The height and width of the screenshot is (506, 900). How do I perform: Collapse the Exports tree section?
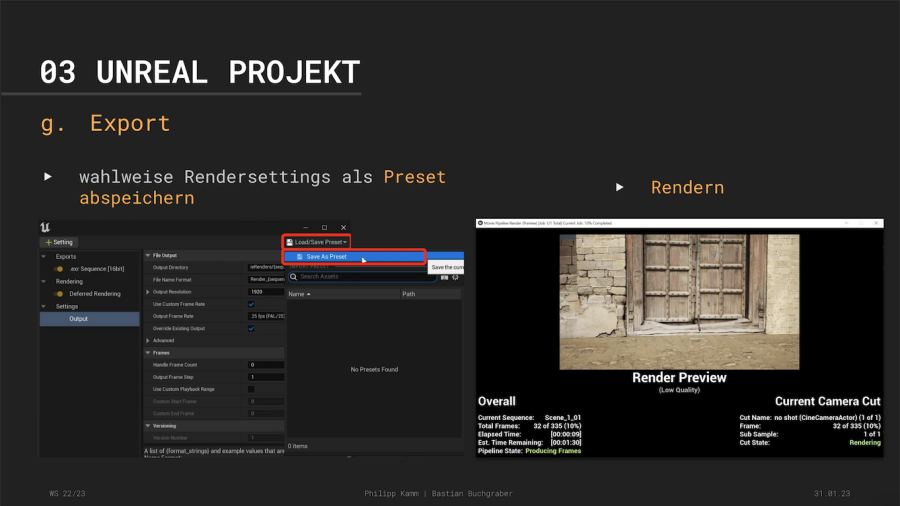pyautogui.click(x=44, y=257)
